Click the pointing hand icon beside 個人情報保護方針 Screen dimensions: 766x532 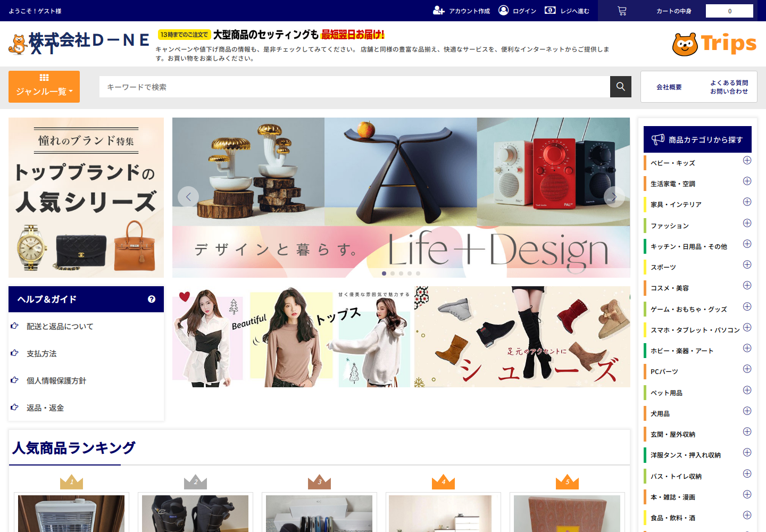click(15, 380)
